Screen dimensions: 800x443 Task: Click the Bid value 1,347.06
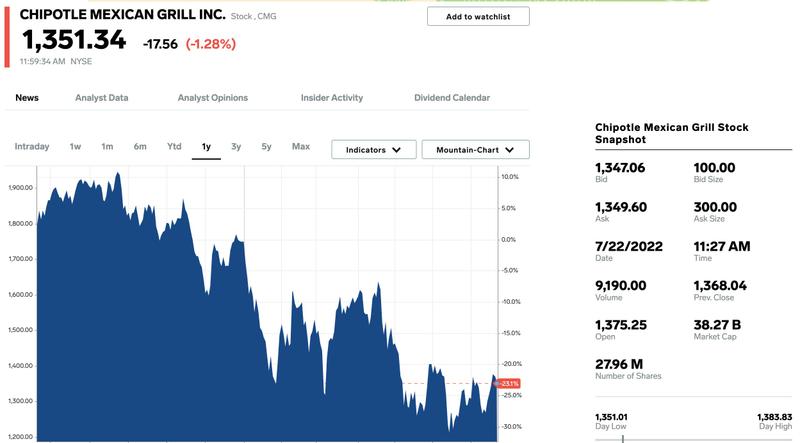click(620, 167)
